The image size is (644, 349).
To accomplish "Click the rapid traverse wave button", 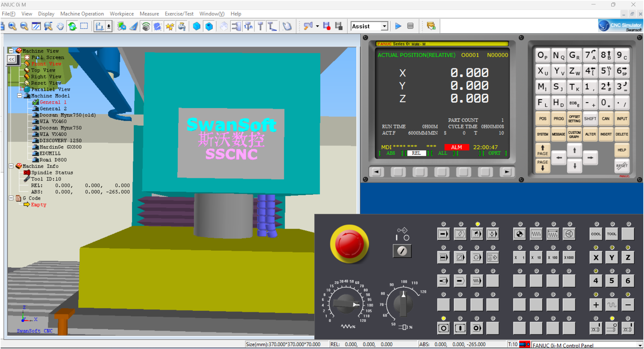I will click(612, 305).
